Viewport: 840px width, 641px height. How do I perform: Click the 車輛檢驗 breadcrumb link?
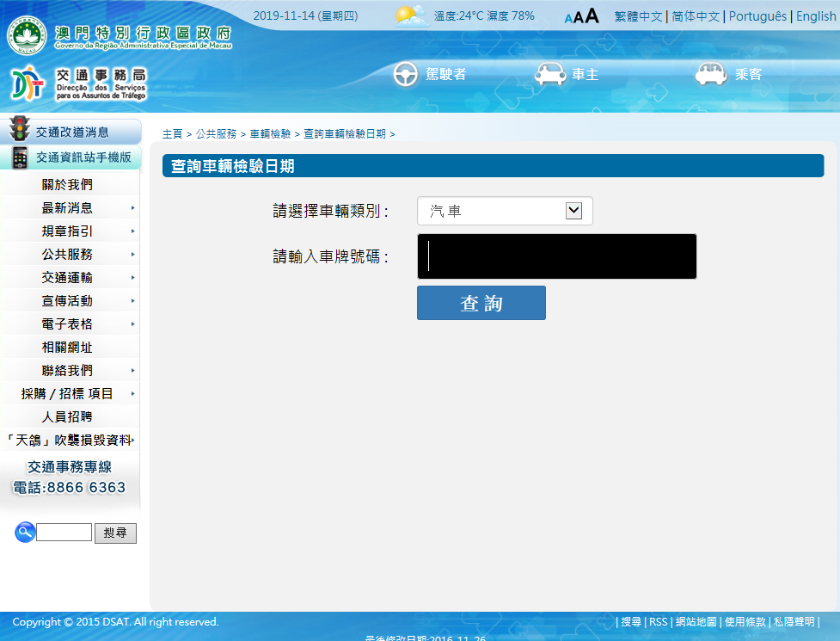coord(270,134)
